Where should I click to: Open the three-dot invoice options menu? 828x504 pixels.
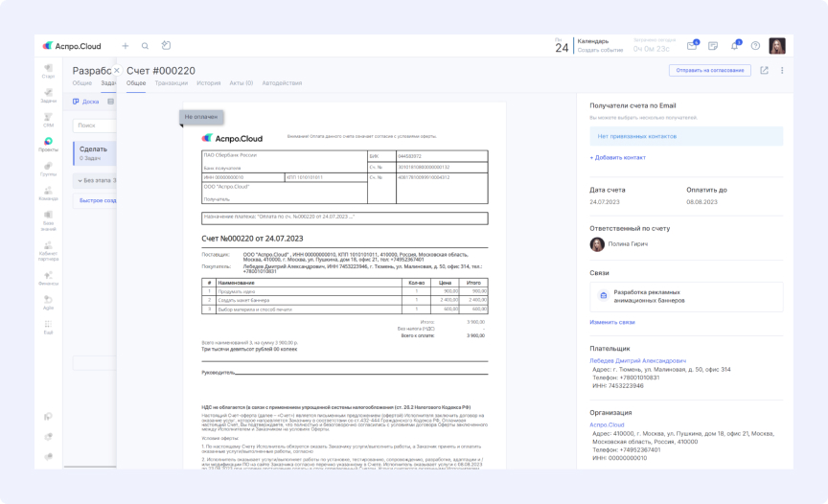782,70
